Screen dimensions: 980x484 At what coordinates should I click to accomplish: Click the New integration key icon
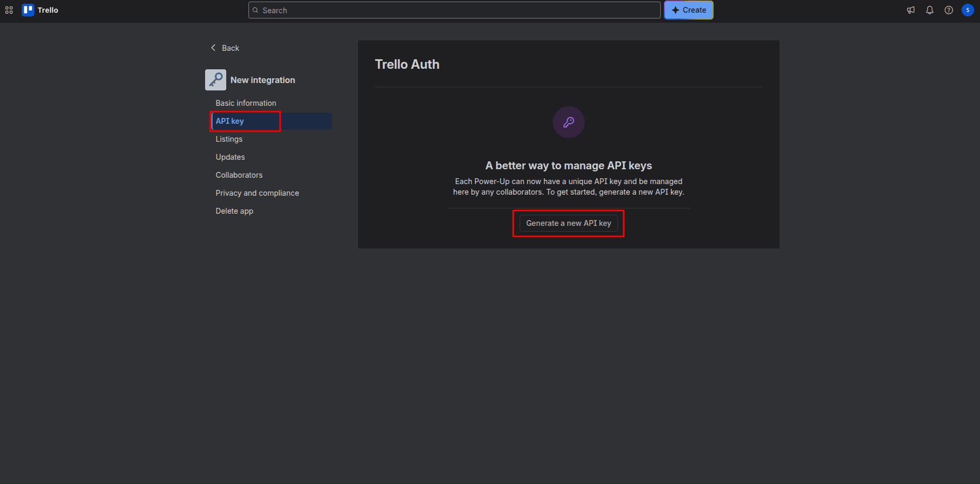pyautogui.click(x=216, y=80)
